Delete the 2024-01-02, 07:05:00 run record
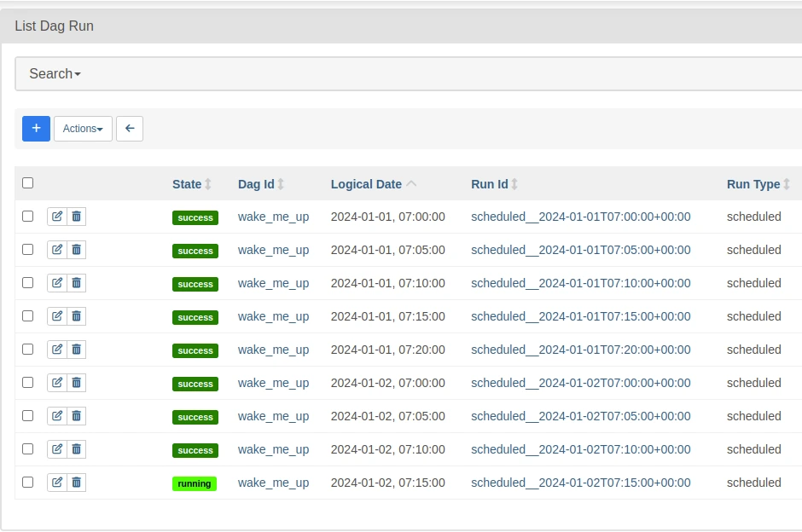Image resolution: width=802 pixels, height=532 pixels. [x=76, y=416]
